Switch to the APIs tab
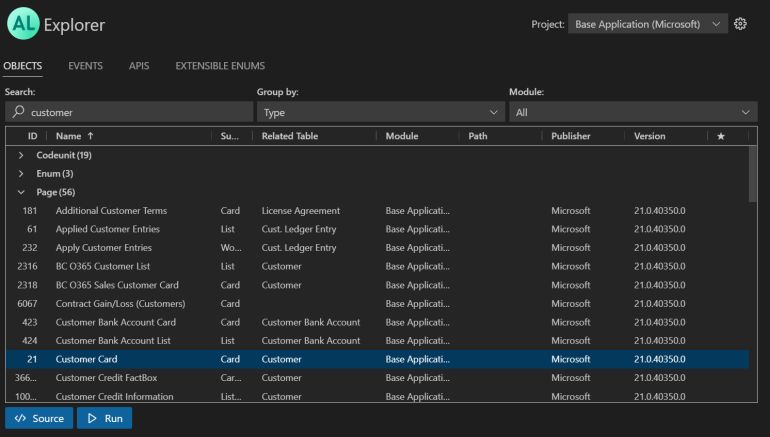The width and height of the screenshot is (770, 437). click(139, 66)
